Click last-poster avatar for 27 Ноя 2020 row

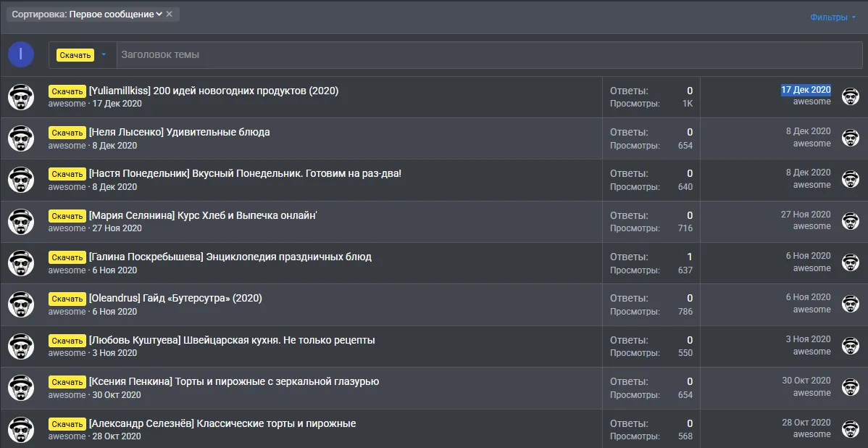pos(851,221)
